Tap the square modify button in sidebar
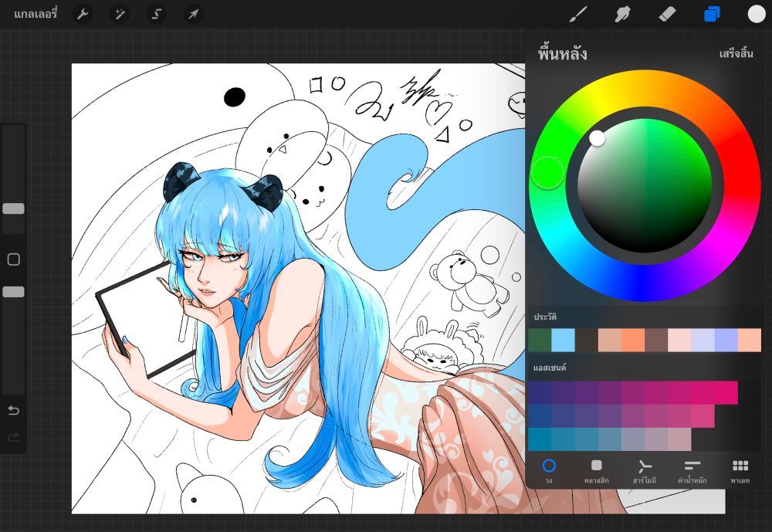Screen dimensions: 772x532 tap(14, 259)
